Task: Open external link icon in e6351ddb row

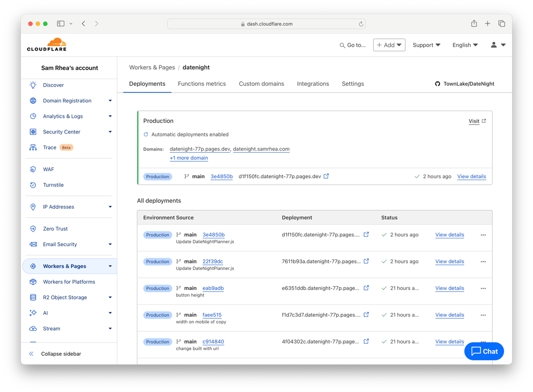Action: click(x=366, y=288)
